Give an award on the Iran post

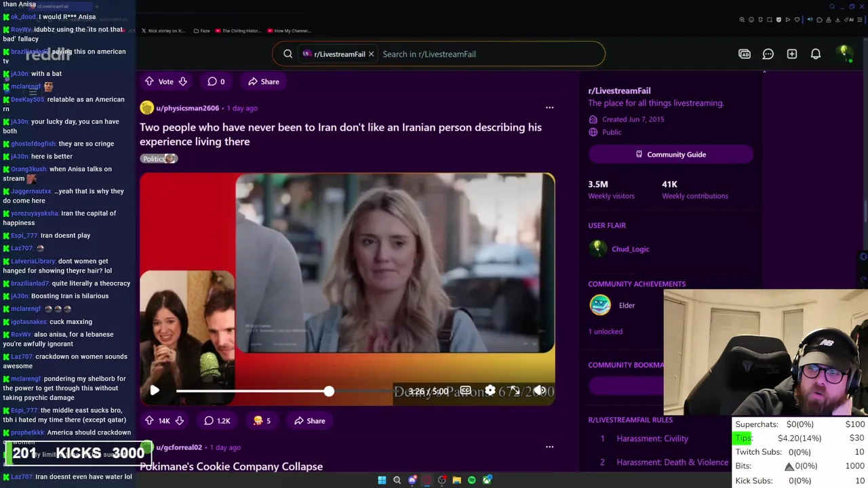click(x=262, y=421)
